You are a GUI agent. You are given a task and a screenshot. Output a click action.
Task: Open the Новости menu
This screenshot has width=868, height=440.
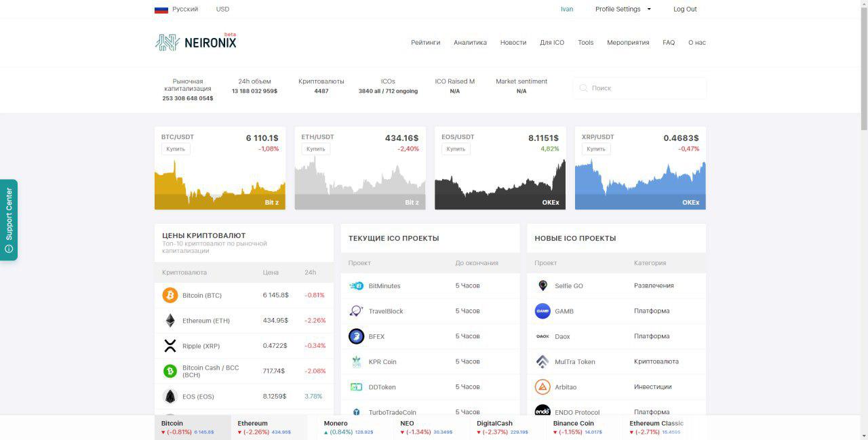pyautogui.click(x=513, y=43)
